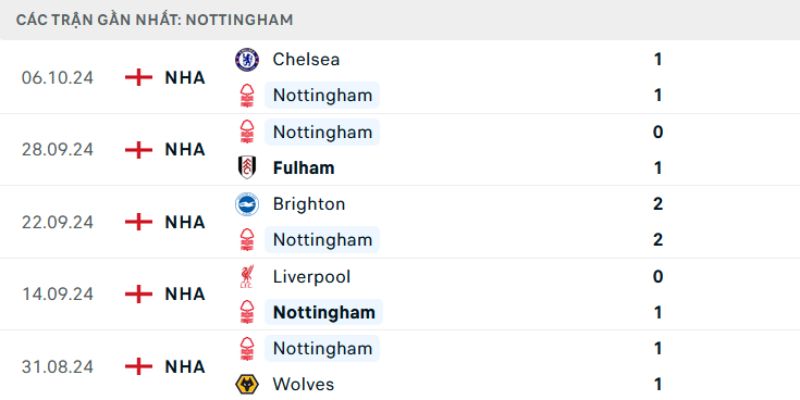
Task: Click the Liverpool club crest icon
Action: tap(246, 277)
